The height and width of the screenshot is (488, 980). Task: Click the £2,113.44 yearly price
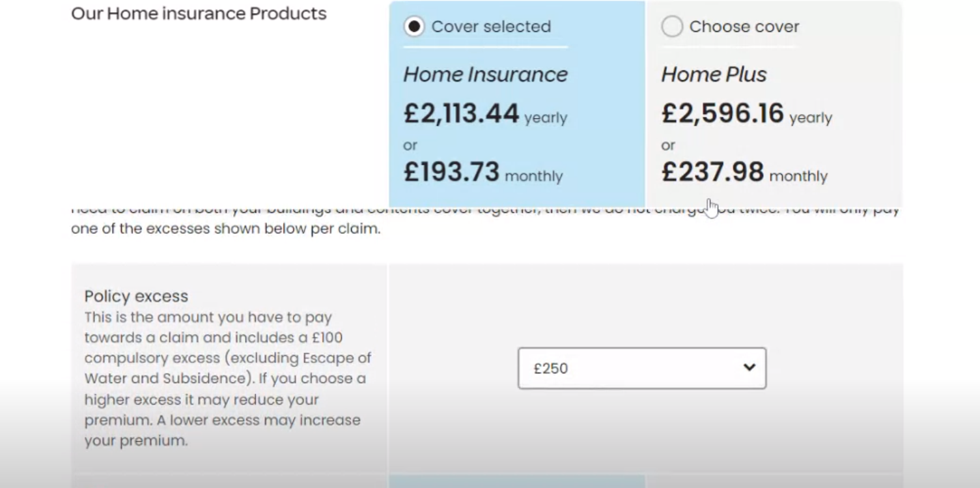pos(461,113)
